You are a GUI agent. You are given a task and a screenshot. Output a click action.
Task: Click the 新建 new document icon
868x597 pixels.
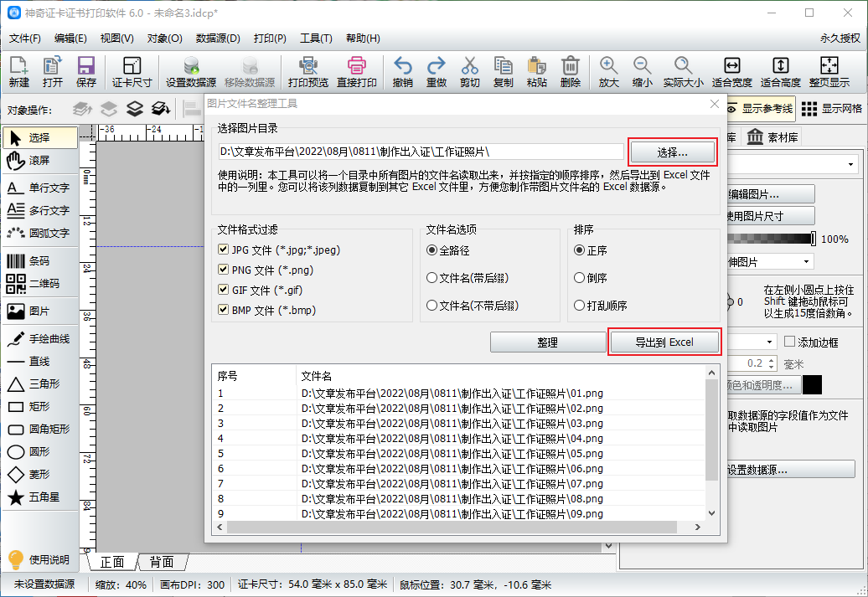click(18, 71)
